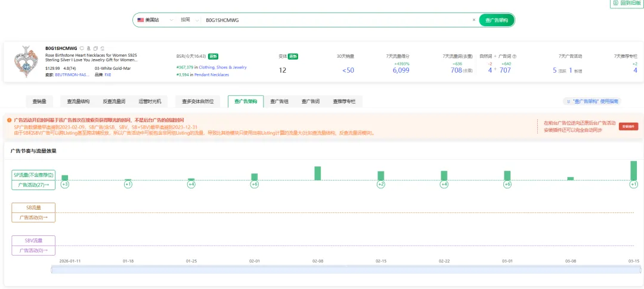644x289 pixels.
Task: Click the copy icon beside ASIN B0G1SHCMWG
Action: point(95,48)
